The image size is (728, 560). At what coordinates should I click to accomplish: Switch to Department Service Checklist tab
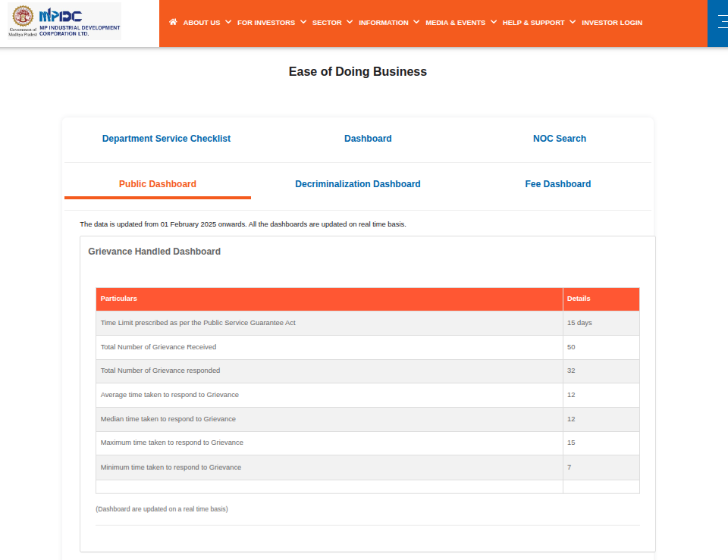pyautogui.click(x=166, y=139)
